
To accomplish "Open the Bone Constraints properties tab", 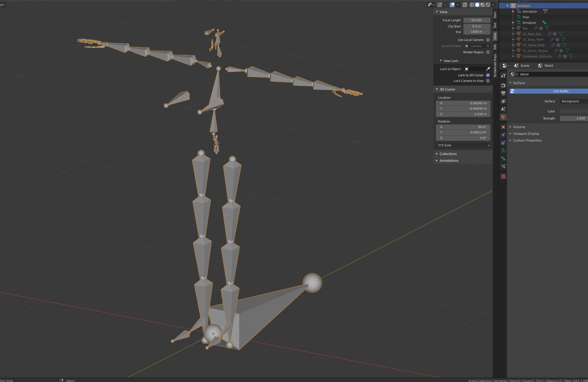I will (503, 166).
